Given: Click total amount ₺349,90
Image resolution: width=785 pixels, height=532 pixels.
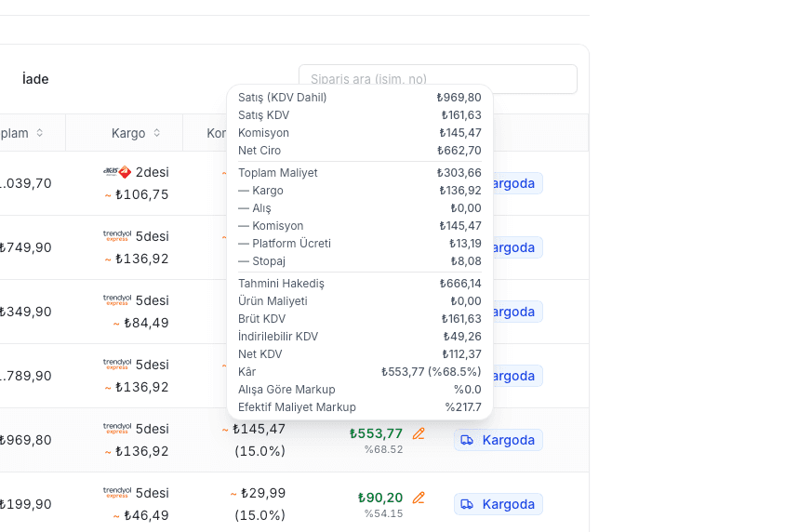Looking at the screenshot, I should tap(25, 312).
